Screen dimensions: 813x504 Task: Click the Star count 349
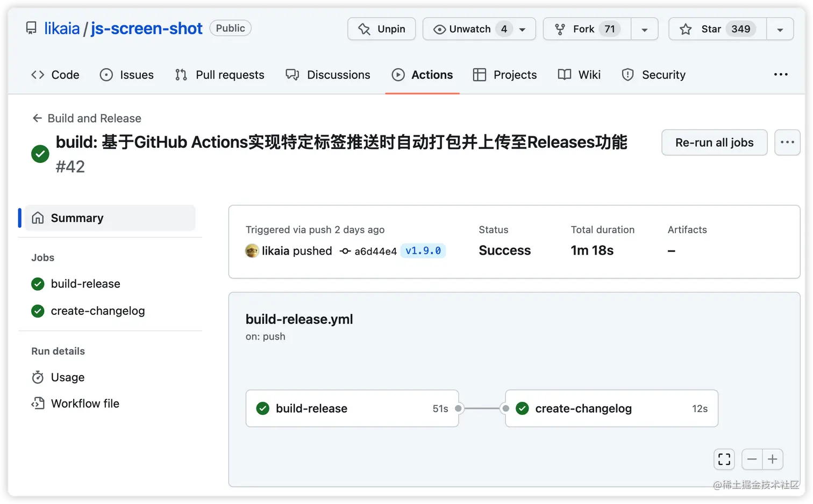(x=741, y=29)
